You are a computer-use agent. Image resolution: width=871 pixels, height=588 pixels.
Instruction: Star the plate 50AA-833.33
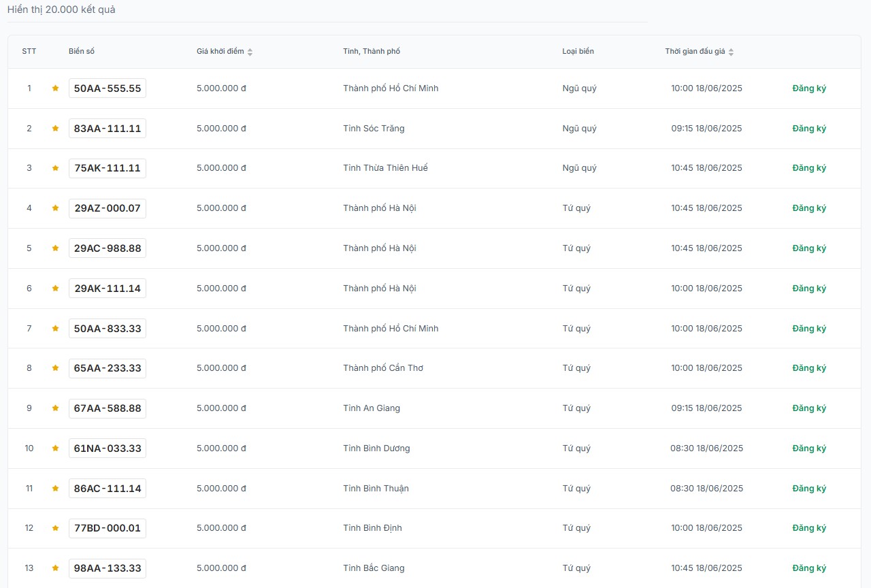(x=55, y=329)
